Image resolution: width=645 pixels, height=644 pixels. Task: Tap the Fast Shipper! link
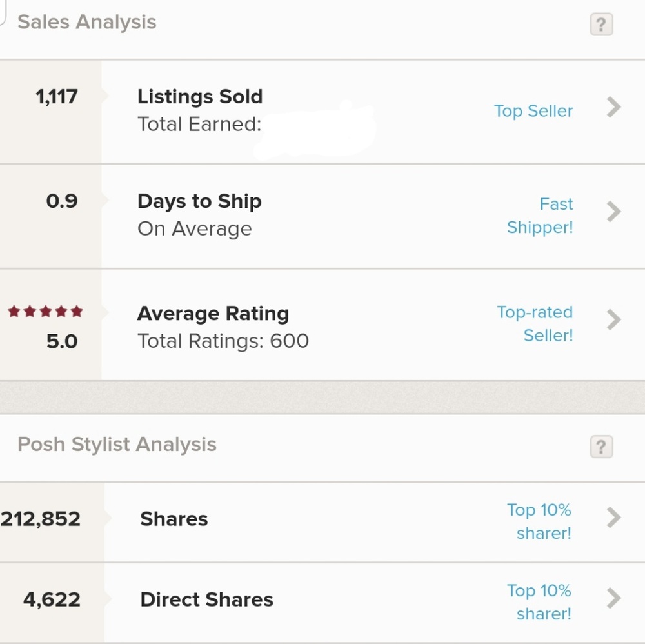pyautogui.click(x=541, y=216)
